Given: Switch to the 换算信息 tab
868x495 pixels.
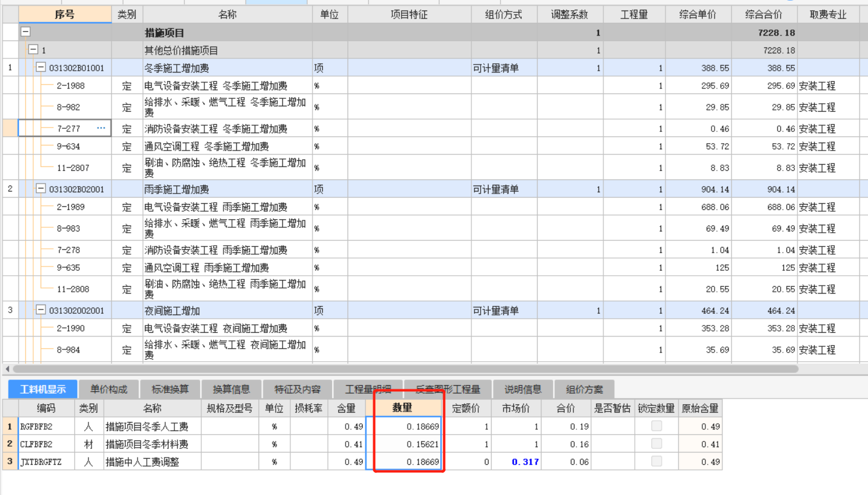Looking at the screenshot, I should point(231,389).
